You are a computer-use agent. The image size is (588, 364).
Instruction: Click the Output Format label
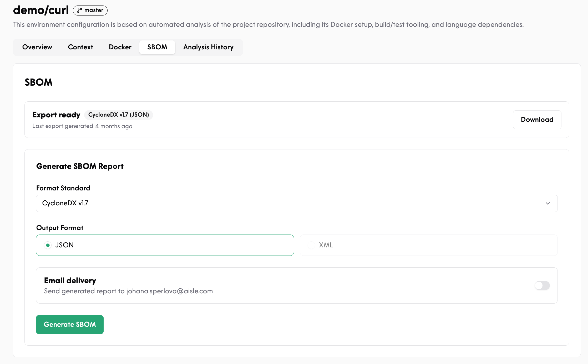coord(60,228)
